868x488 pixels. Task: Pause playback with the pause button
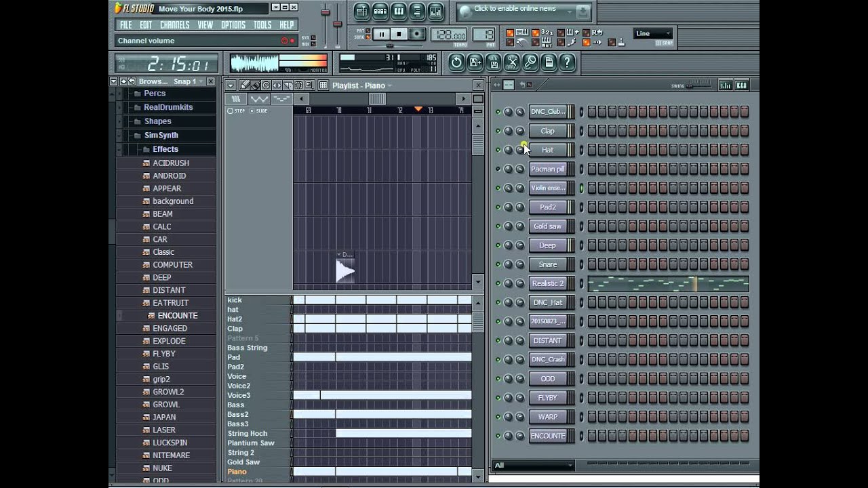tap(381, 34)
